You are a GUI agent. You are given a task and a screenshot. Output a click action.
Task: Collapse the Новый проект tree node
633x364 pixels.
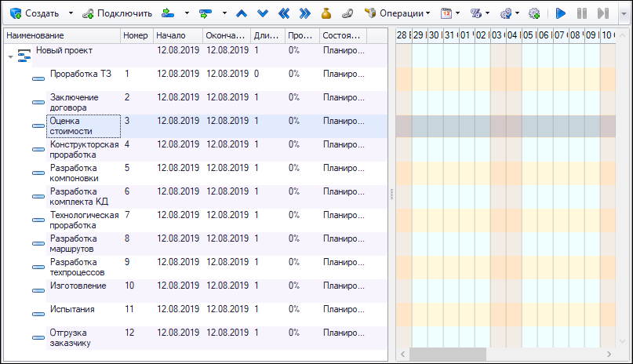tap(10, 56)
